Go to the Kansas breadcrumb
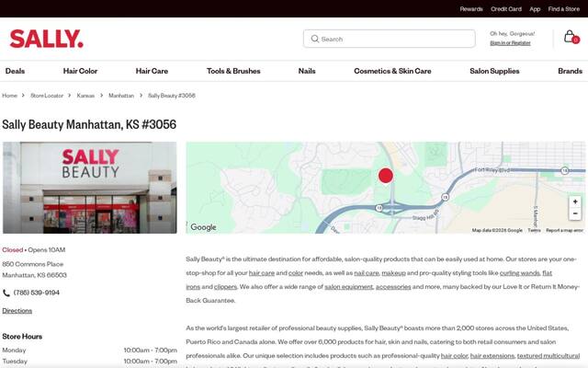 click(85, 96)
